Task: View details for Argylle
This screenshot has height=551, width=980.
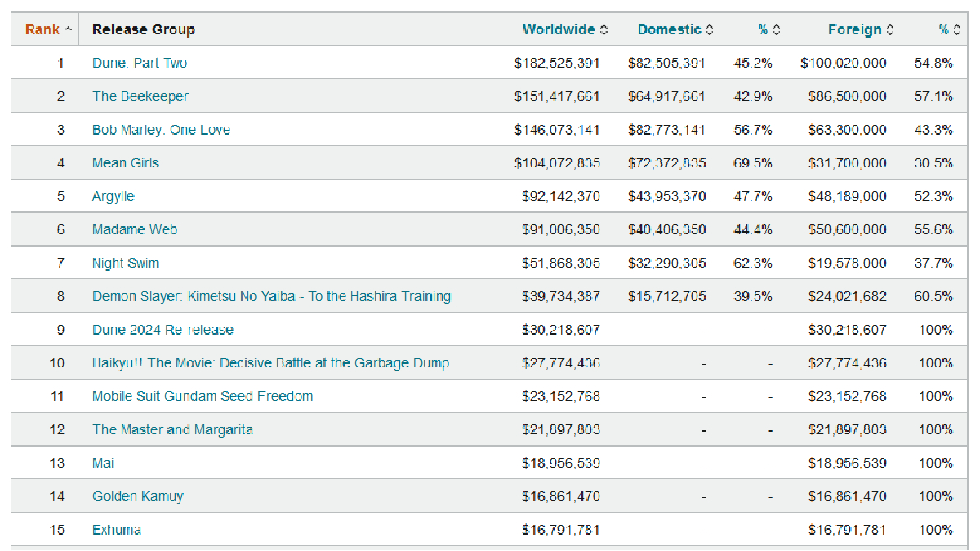Action: point(113,196)
